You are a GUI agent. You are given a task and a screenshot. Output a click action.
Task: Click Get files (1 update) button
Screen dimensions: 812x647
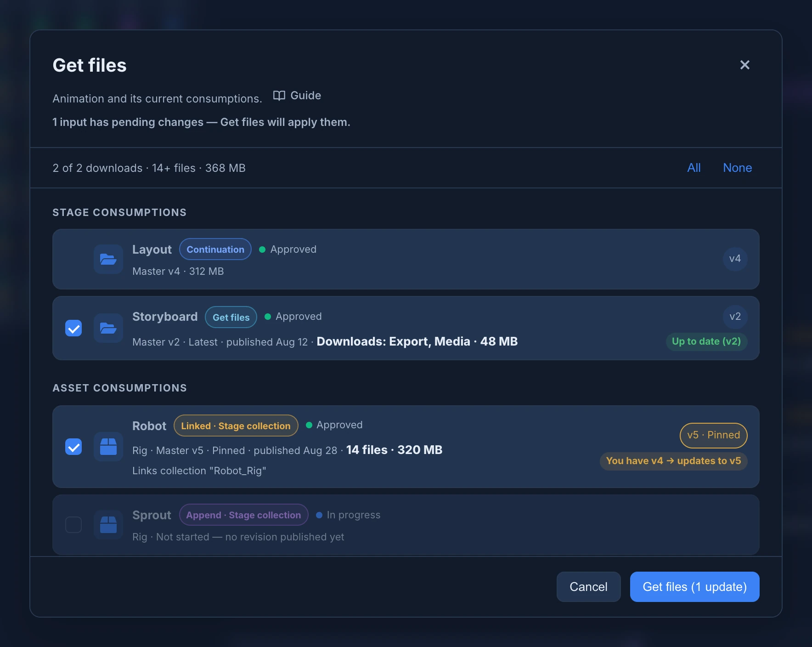[694, 587]
